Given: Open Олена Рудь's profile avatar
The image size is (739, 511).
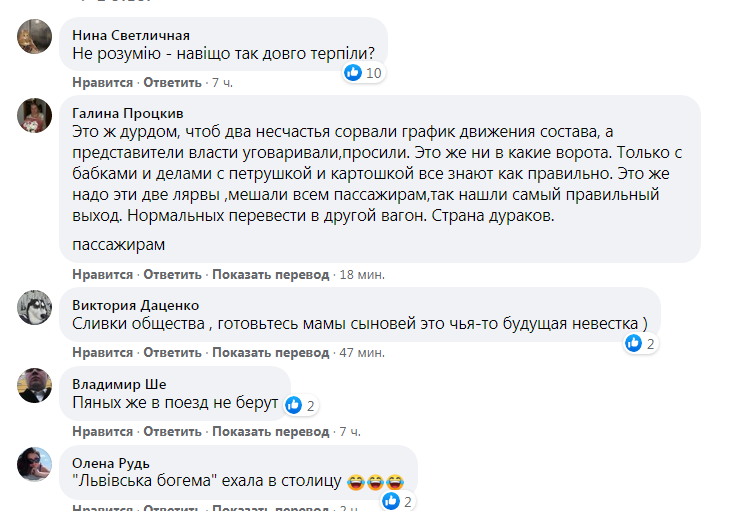Looking at the screenshot, I should tap(35, 463).
